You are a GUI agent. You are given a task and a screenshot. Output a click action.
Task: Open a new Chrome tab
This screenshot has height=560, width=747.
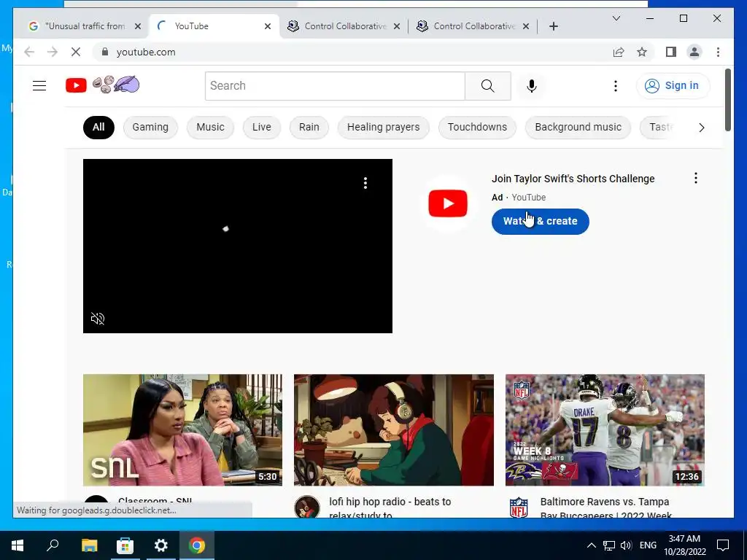[554, 26]
